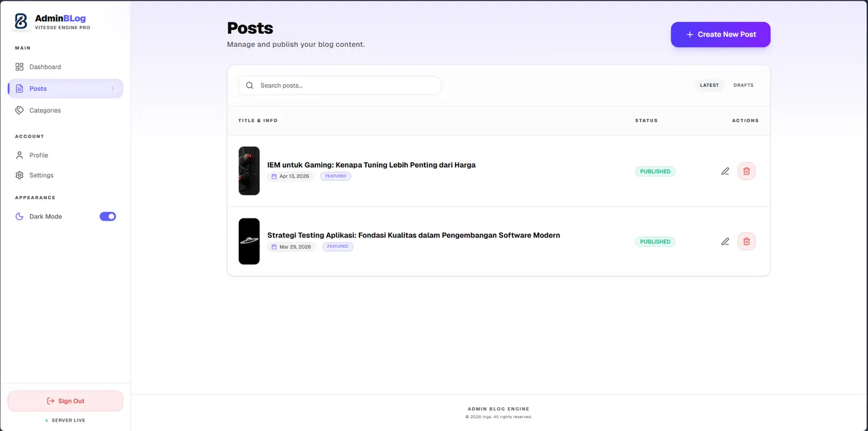Click the Sign Out button
The image size is (868, 431).
point(65,401)
